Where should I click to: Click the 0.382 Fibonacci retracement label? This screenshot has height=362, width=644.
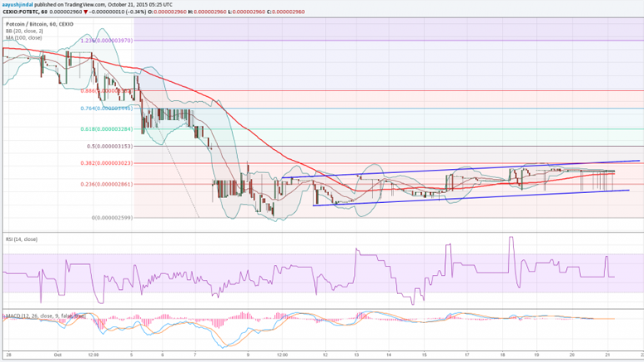pos(106,163)
